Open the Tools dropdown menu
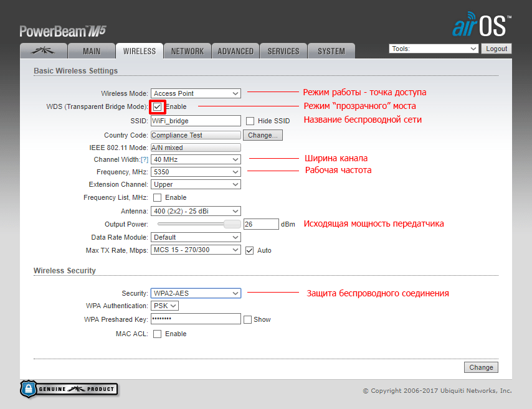532x409 pixels. click(x=434, y=49)
